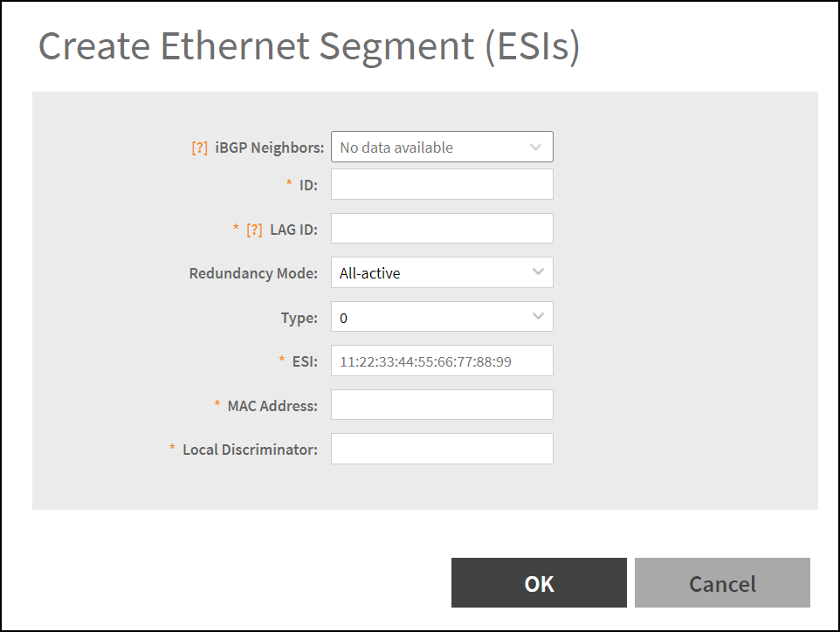
Task: Click the ESI field label
Action: click(305, 362)
